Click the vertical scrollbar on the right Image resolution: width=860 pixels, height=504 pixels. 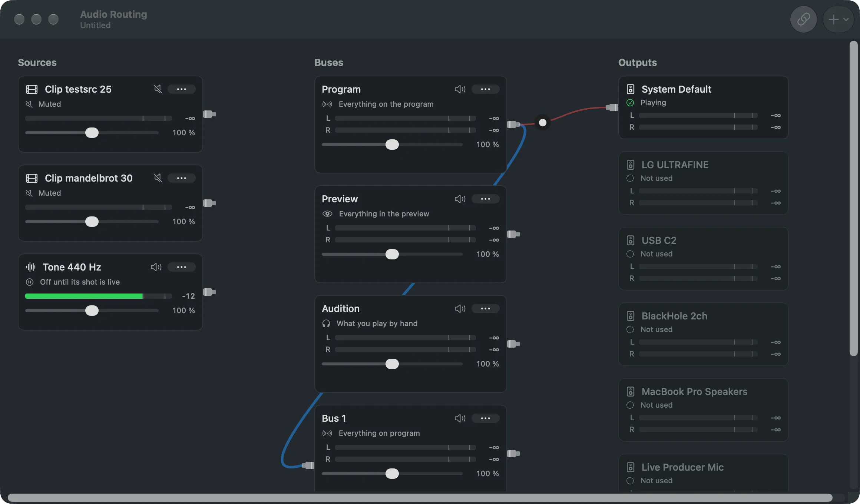(854, 198)
